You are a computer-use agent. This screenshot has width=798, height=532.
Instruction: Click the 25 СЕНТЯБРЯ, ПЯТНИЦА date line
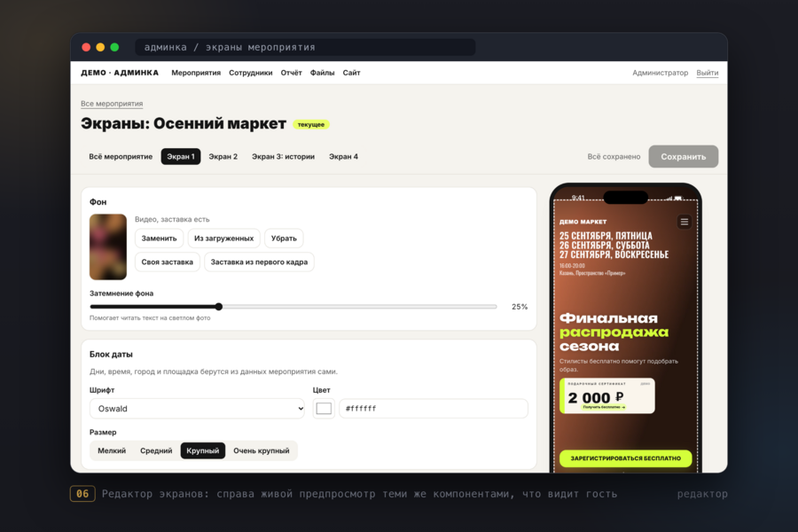[606, 236]
